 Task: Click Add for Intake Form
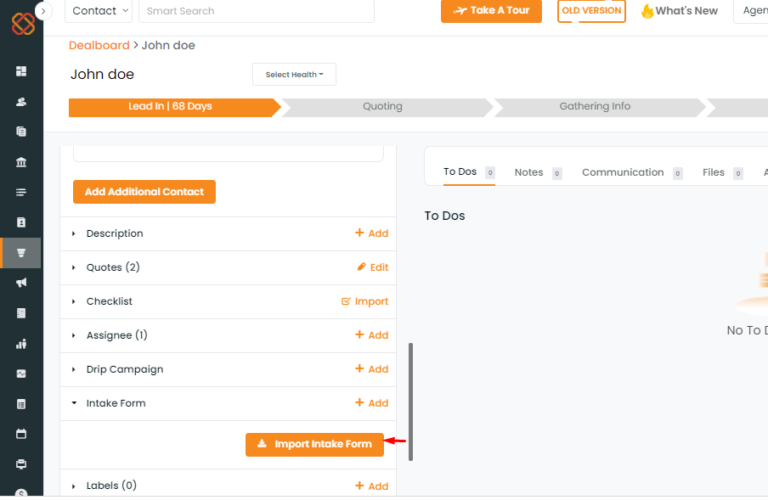(372, 403)
